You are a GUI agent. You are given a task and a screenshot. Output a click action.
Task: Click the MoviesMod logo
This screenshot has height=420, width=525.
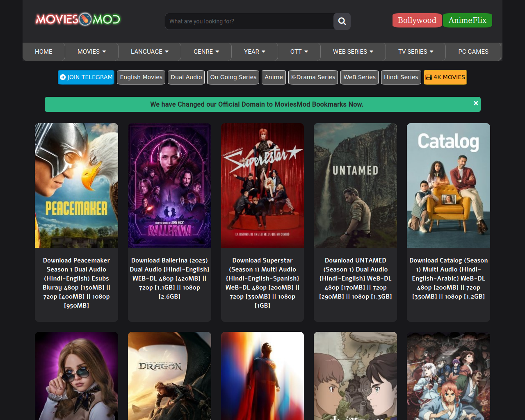pyautogui.click(x=78, y=19)
